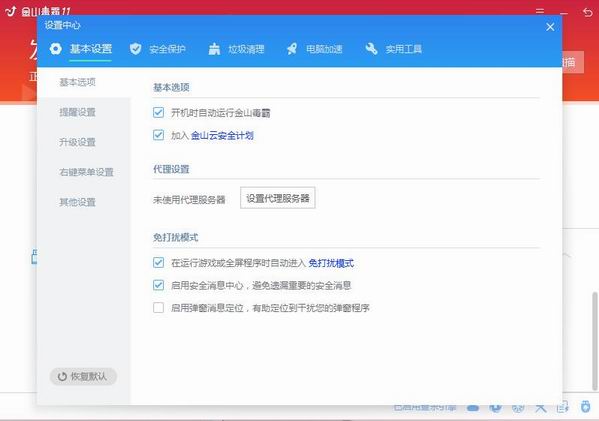Open the main window menu icon
The width and height of the screenshot is (599, 421).
coord(540,11)
